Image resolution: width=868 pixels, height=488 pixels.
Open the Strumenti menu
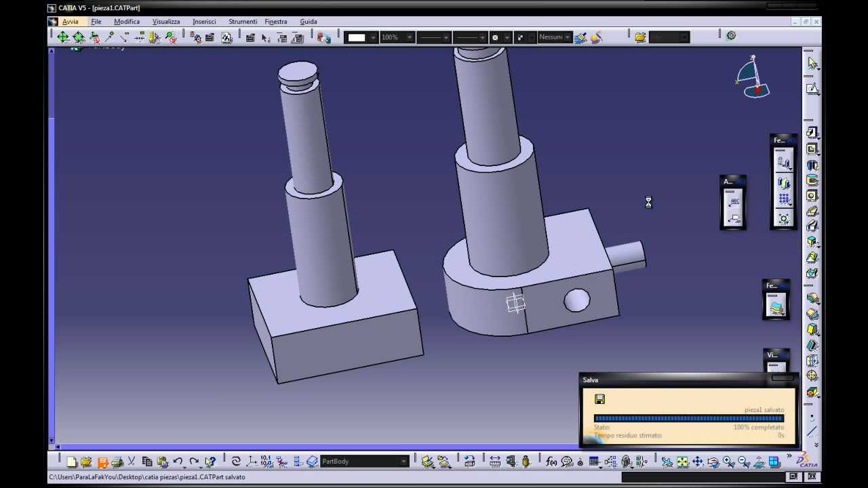coord(243,22)
